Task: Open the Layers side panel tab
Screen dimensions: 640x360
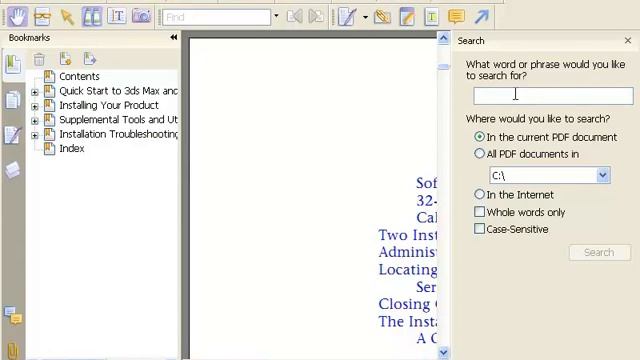Action: pyautogui.click(x=13, y=170)
